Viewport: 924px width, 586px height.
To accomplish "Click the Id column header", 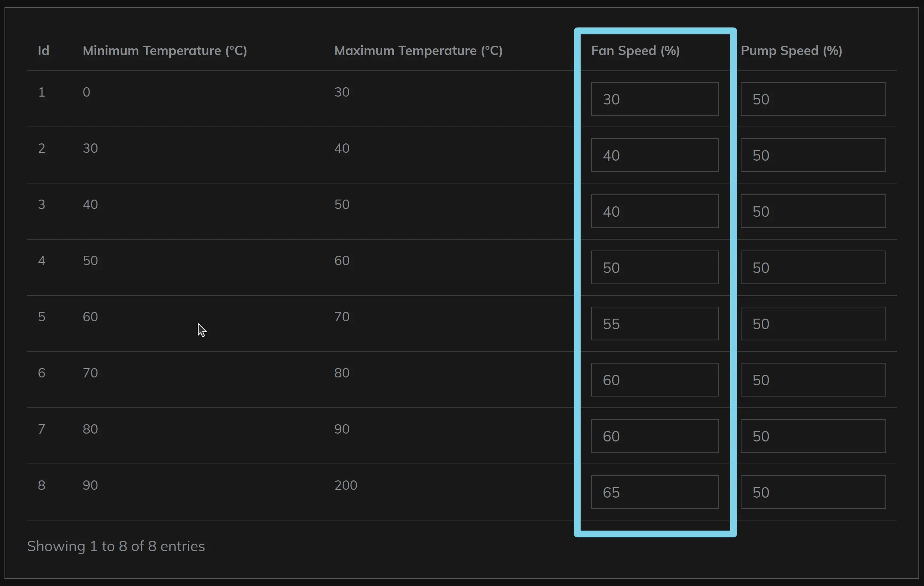I will coord(43,51).
